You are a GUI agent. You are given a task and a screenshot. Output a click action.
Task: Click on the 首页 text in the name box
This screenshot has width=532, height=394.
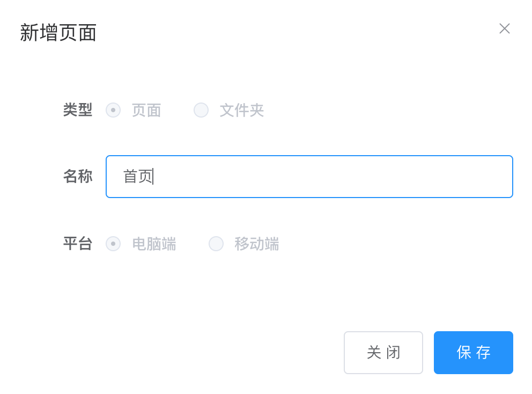click(x=138, y=176)
